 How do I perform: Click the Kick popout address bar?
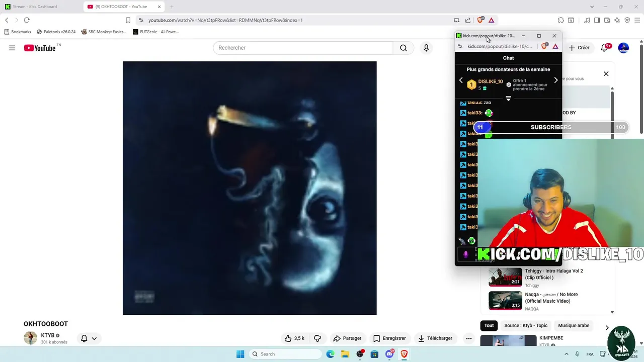[499, 46]
